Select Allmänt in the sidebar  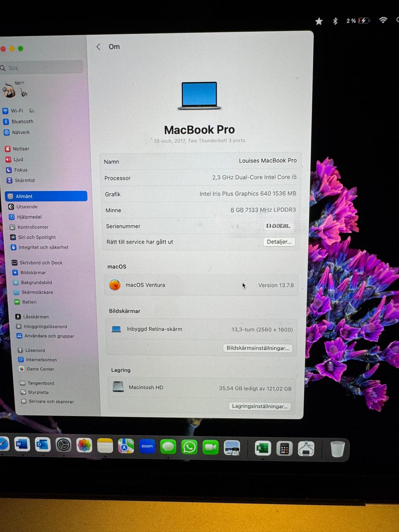[46, 196]
